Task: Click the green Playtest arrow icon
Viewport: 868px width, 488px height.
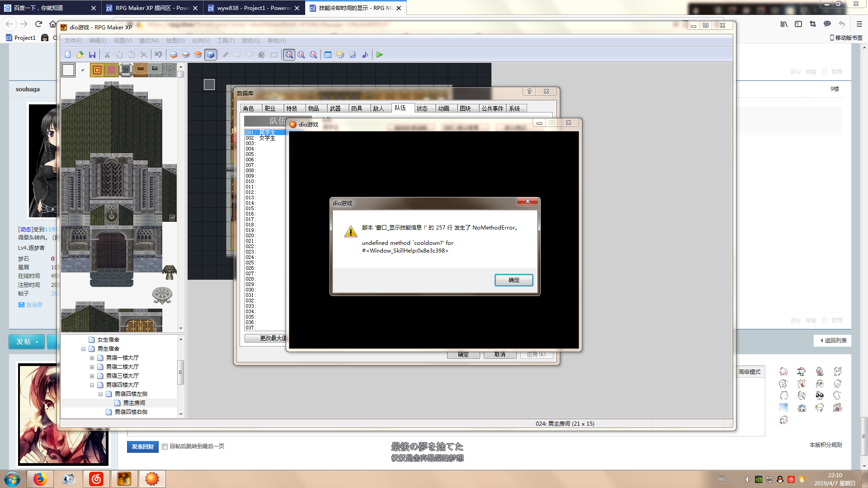Action: point(380,55)
